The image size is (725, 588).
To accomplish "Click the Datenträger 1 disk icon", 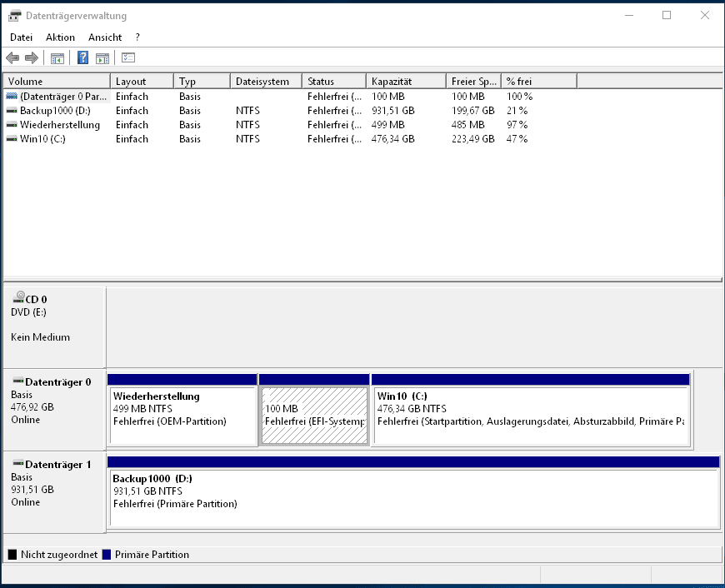I will [18, 463].
